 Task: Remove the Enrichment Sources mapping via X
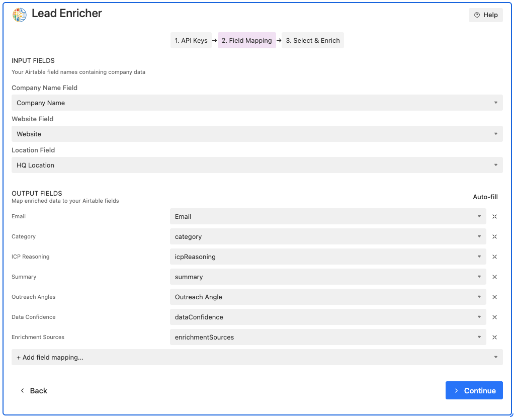tap(494, 337)
